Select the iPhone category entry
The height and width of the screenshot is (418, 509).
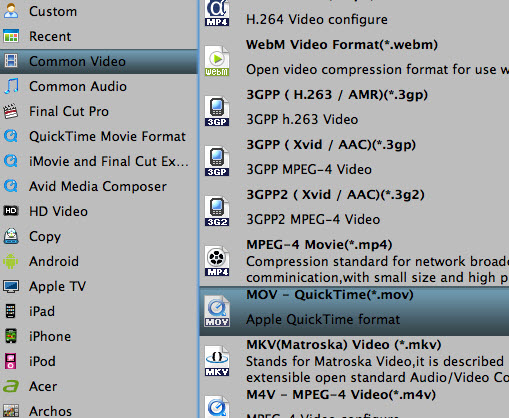99,336
